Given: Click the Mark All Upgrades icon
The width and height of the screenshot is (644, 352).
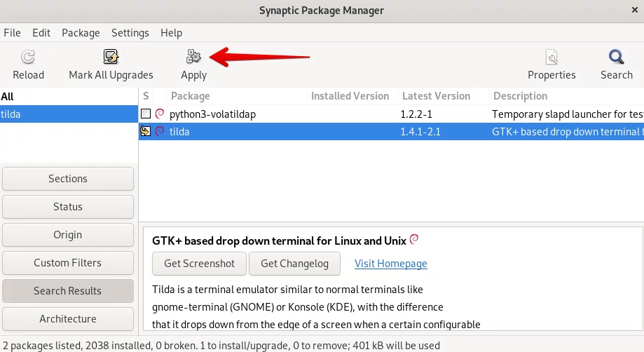Looking at the screenshot, I should pos(111,57).
